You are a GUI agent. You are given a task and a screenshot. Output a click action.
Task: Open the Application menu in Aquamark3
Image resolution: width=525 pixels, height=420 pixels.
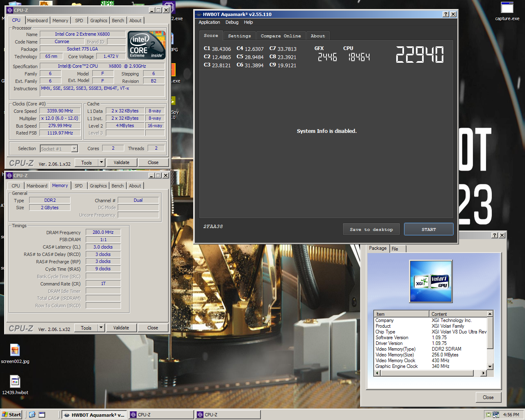coord(209,22)
